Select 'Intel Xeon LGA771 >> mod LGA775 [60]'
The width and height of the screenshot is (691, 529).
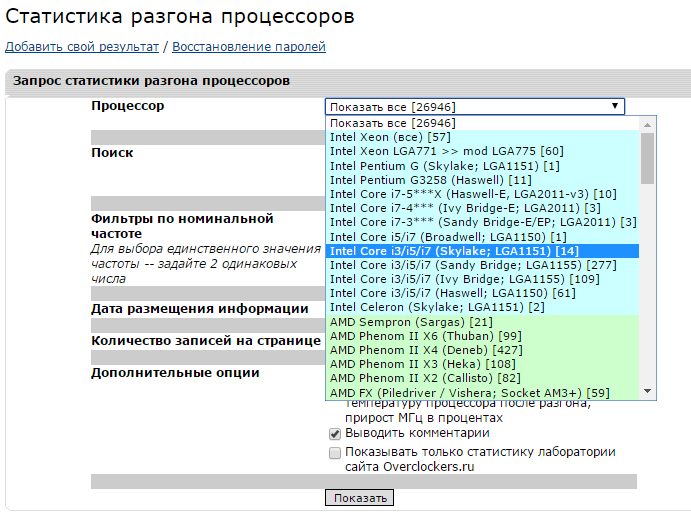click(482, 151)
